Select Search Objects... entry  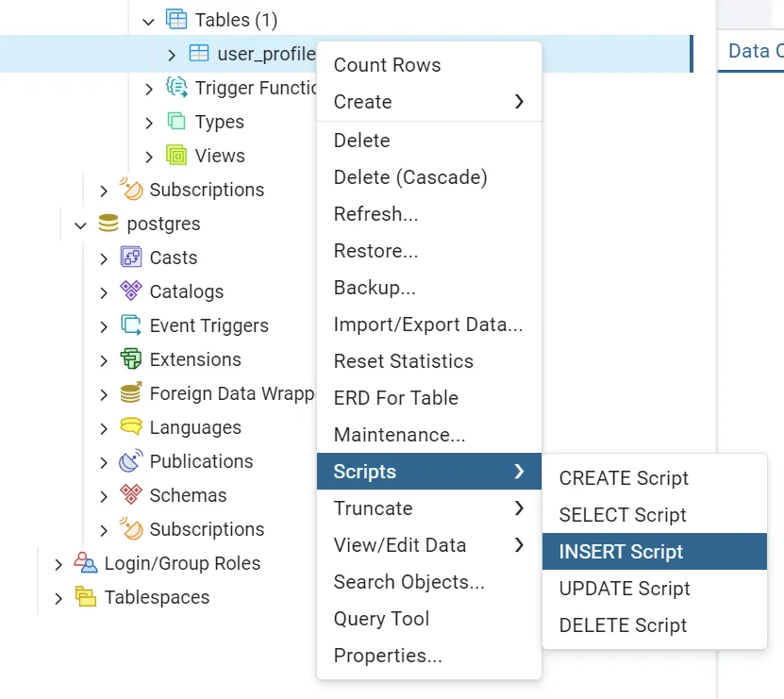coord(429,581)
